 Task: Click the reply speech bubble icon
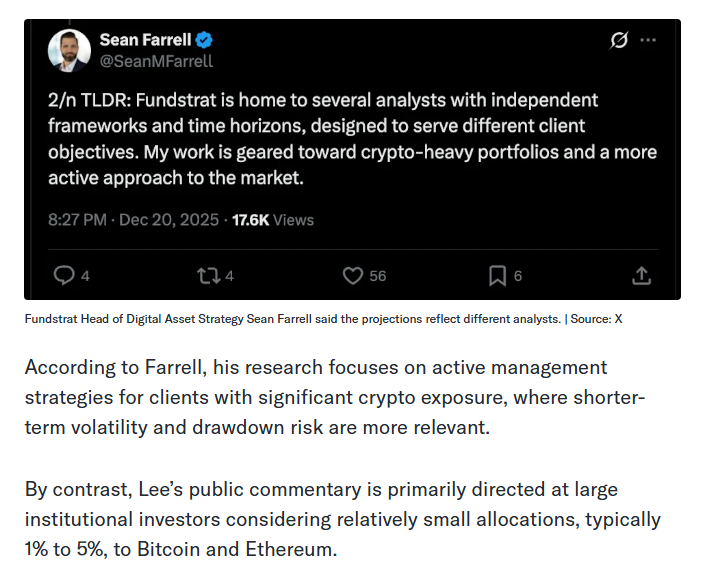[64, 275]
